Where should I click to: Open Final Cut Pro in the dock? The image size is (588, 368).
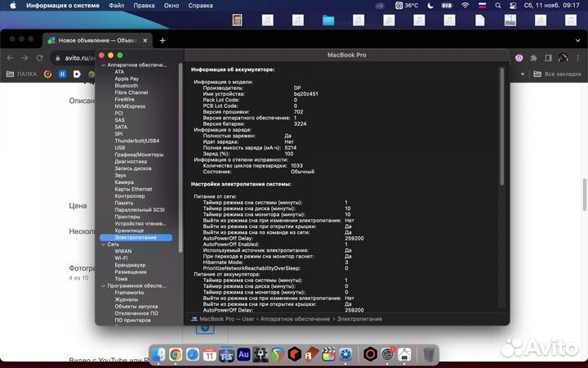(329, 354)
